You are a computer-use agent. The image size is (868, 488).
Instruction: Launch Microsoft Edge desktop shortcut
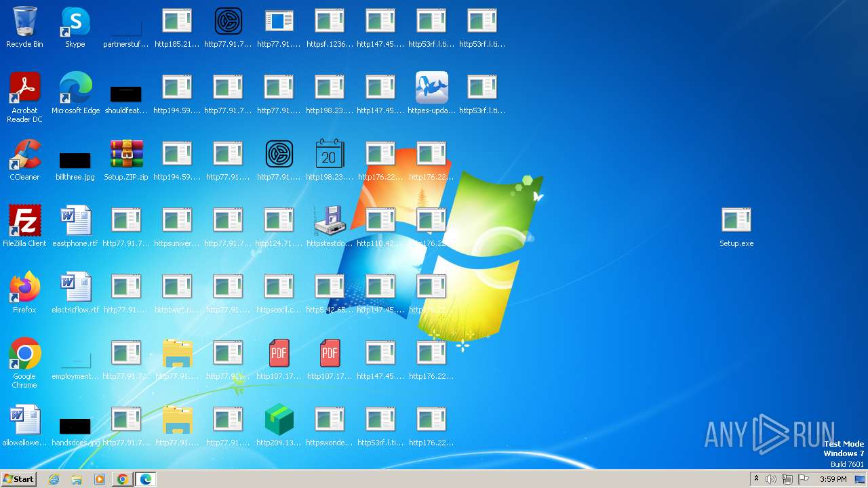click(x=75, y=94)
